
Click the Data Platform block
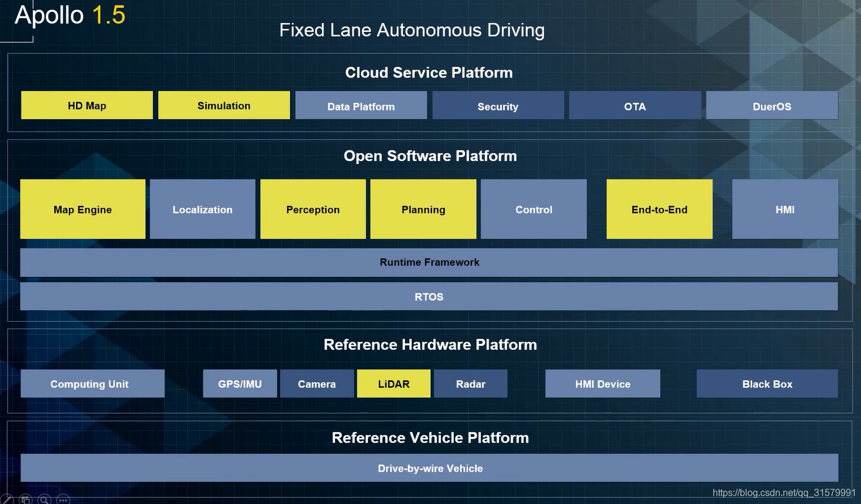361,105
